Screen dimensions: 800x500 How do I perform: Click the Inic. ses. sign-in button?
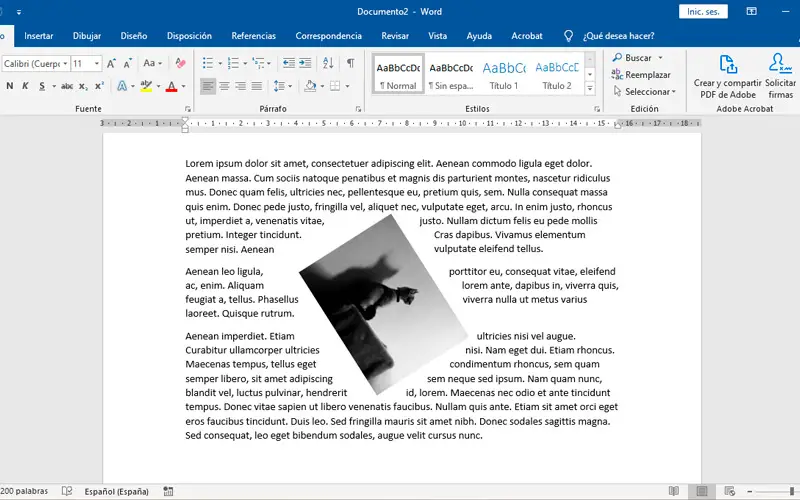705,12
